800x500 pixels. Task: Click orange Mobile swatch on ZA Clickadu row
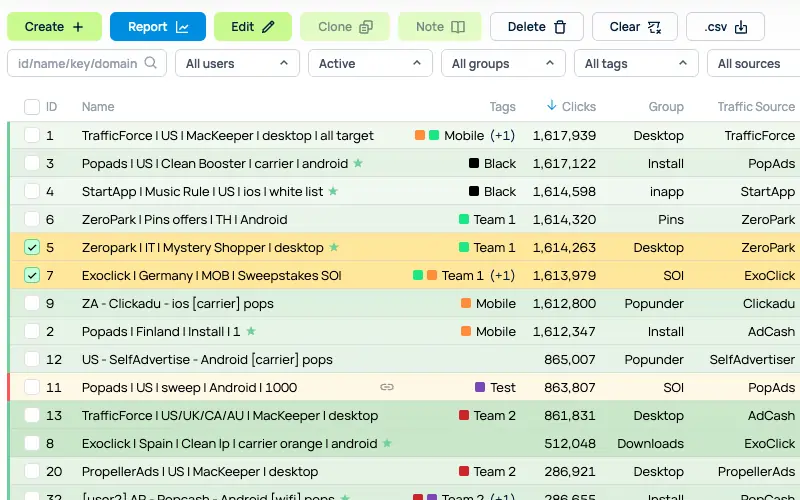tap(465, 303)
